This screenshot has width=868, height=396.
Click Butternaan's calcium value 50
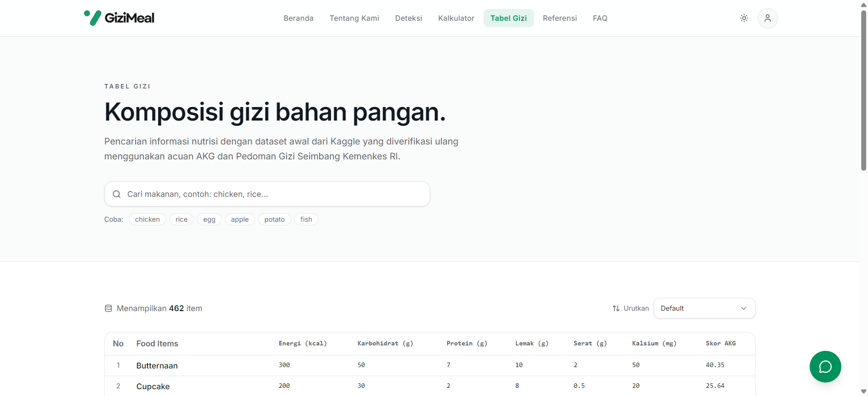636,365
